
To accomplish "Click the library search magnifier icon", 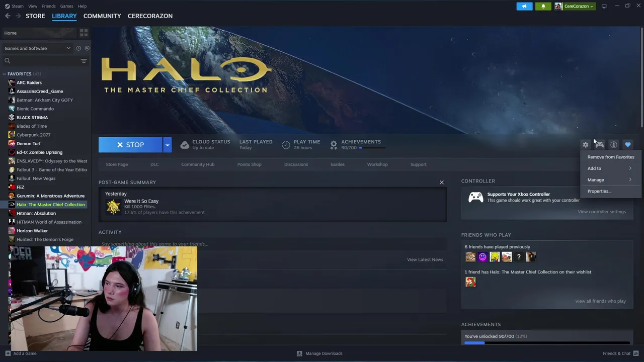I will [7, 61].
